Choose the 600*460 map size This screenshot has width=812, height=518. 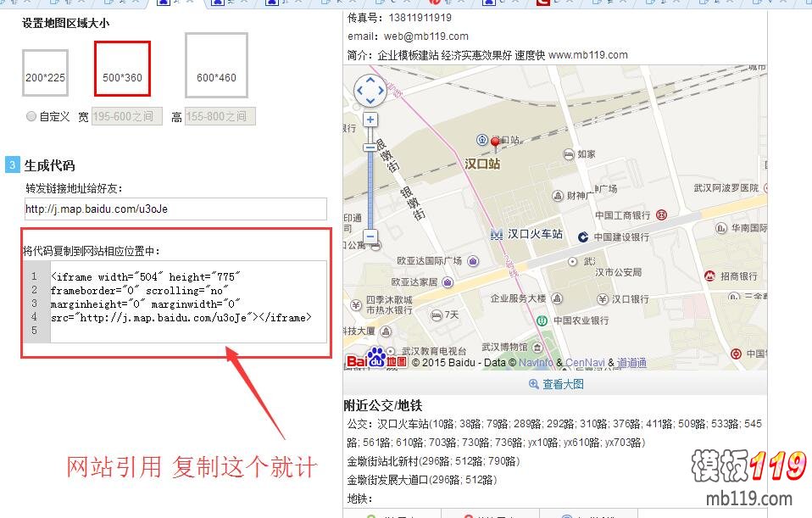pyautogui.click(x=216, y=65)
